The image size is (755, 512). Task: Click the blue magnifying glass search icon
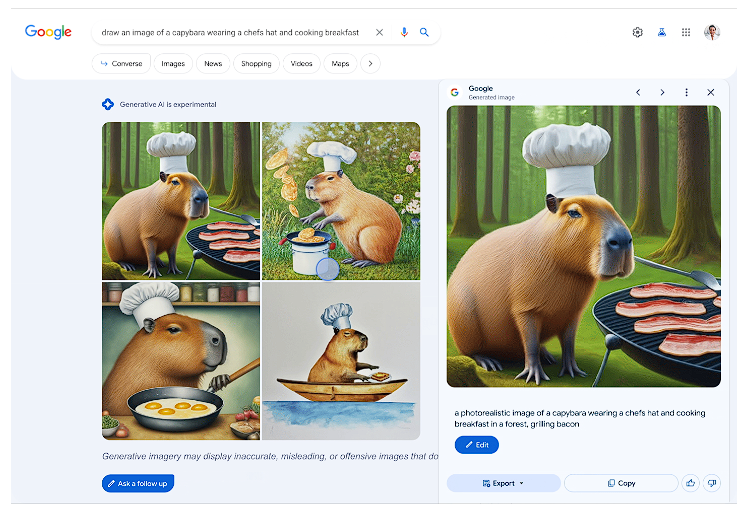pos(424,32)
